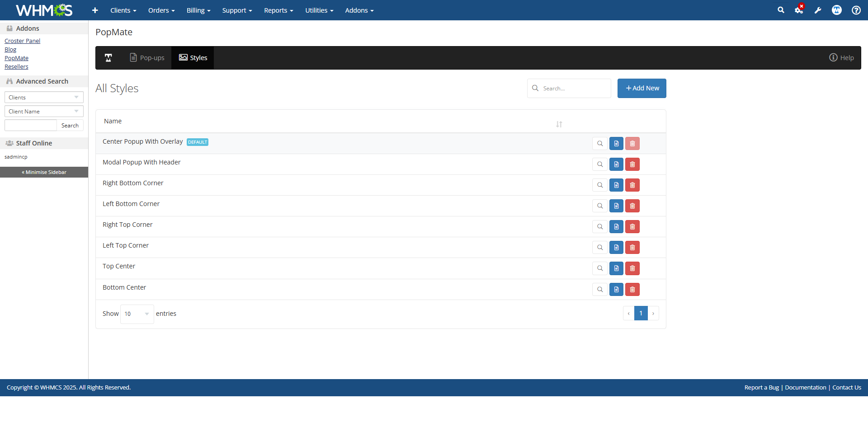Click the sidebar Search button
The height and width of the screenshot is (427, 868).
[x=70, y=125]
